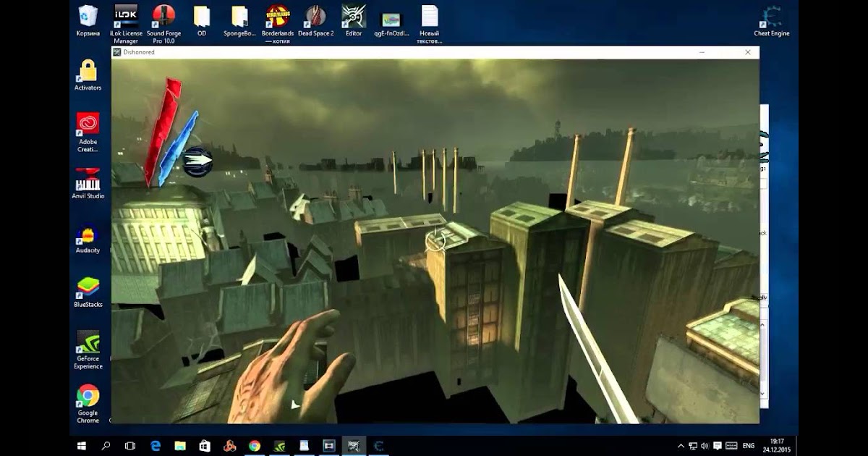This screenshot has height=456, width=868.
Task: Launch BlueStacks from the desktop
Action: 88,292
